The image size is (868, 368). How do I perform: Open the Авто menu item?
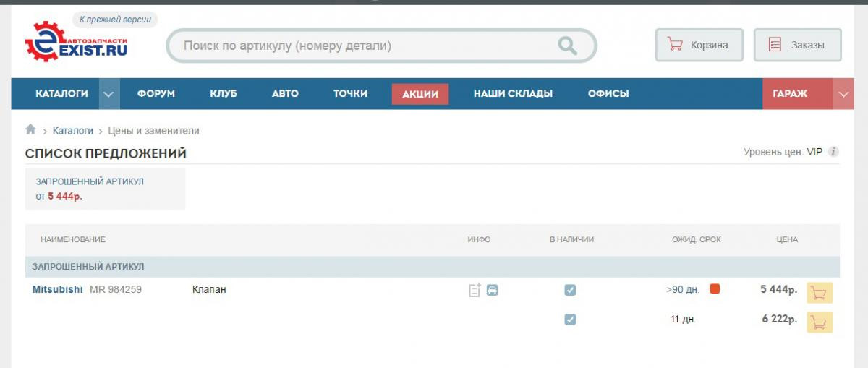(285, 93)
